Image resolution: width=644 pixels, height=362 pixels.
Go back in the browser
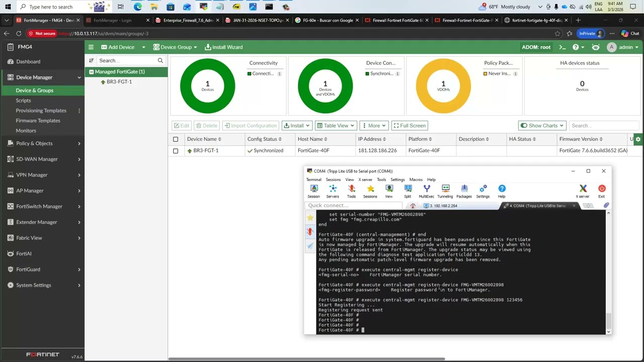click(x=6, y=34)
